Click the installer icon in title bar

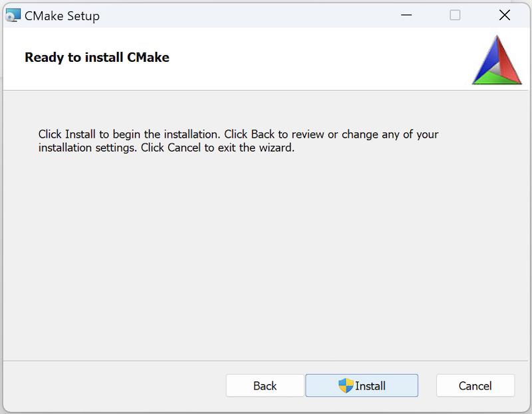13,15
